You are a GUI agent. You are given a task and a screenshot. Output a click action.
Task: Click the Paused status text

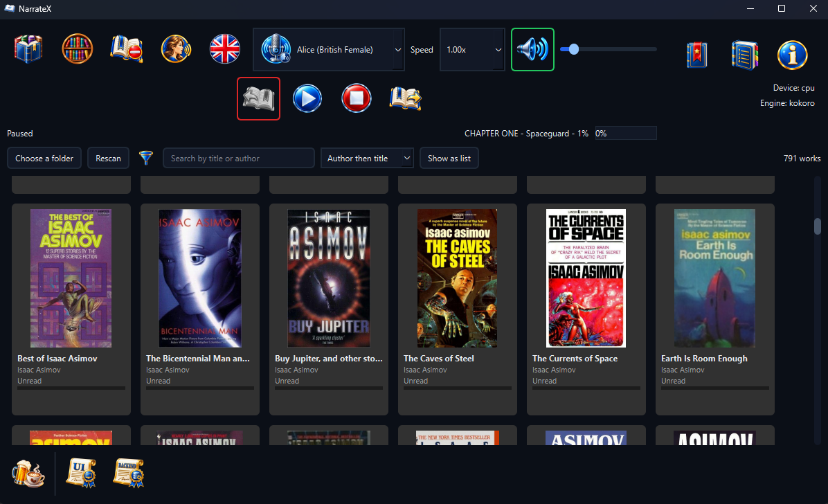pos(20,134)
